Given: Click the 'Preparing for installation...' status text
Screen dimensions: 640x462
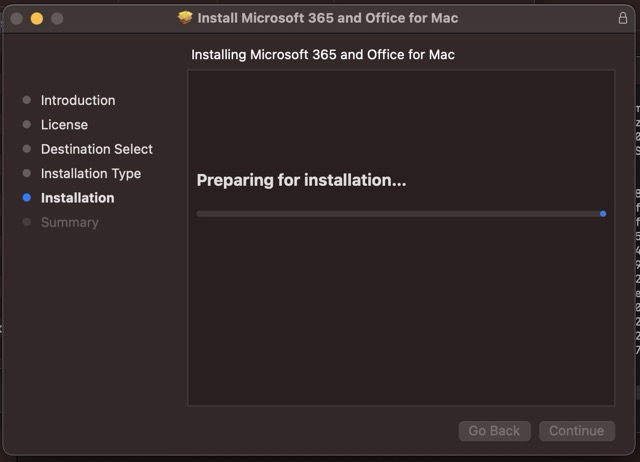Looking at the screenshot, I should 301,180.
